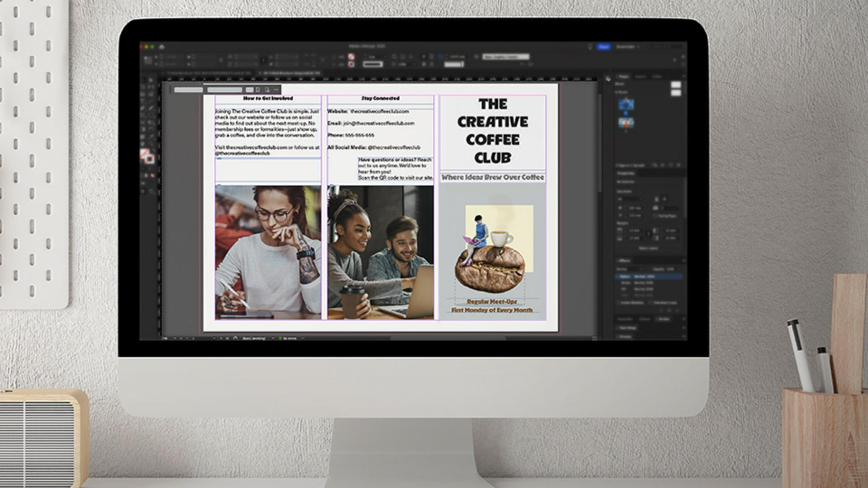
Task: Click the lightbulb Learn icon
Action: (590, 47)
